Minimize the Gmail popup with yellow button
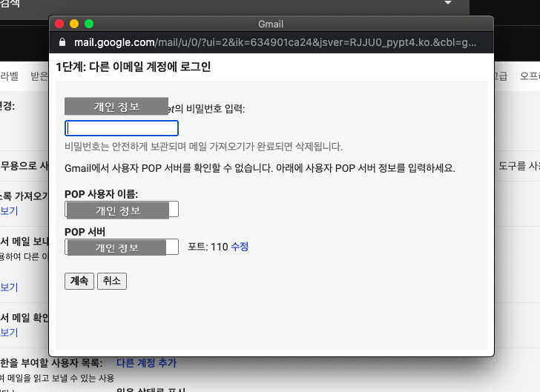This screenshot has width=540, height=392. [x=74, y=24]
